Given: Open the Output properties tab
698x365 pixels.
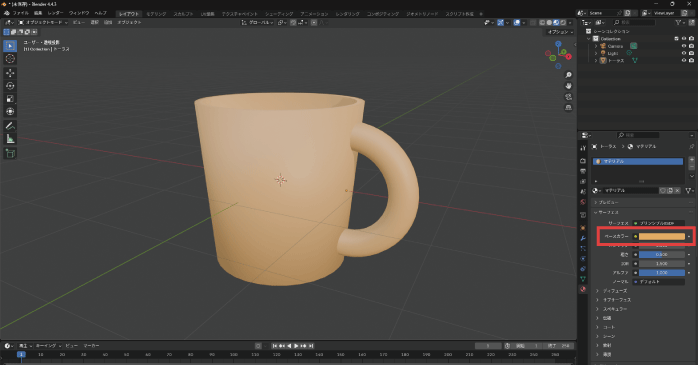Looking at the screenshot, I should tap(583, 171).
